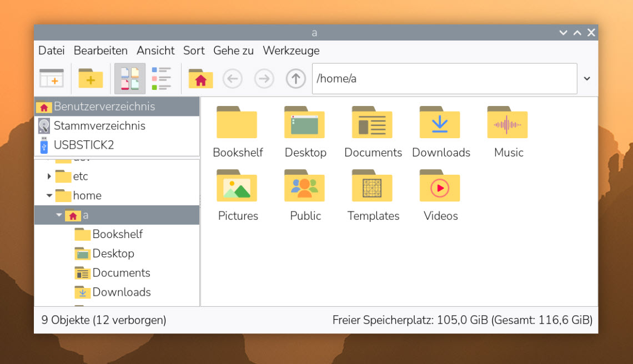Select Stammverzeichnis in places list
This screenshot has height=364, width=633.
coord(99,126)
